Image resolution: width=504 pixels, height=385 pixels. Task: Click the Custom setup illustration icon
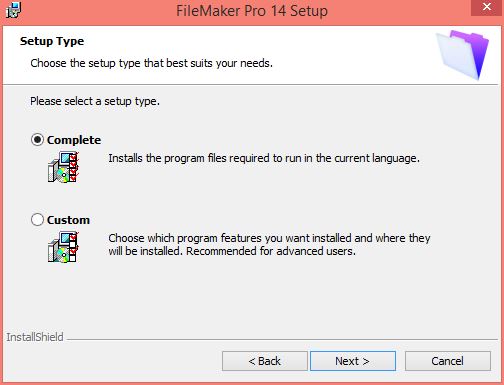coord(63,247)
